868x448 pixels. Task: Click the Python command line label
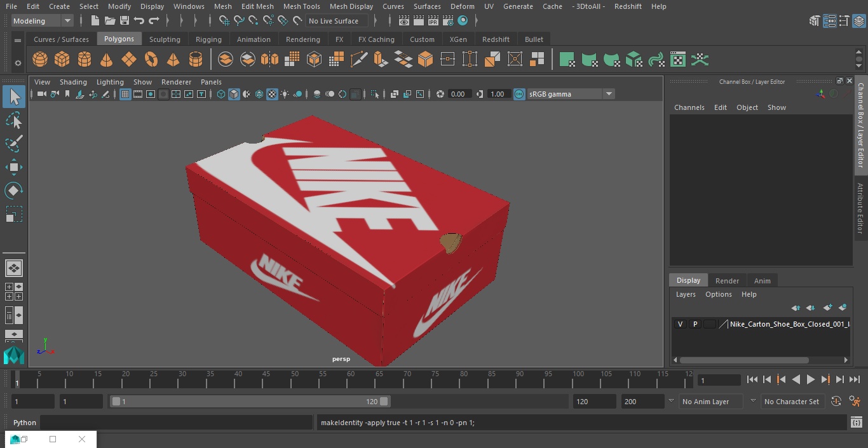[x=25, y=423]
